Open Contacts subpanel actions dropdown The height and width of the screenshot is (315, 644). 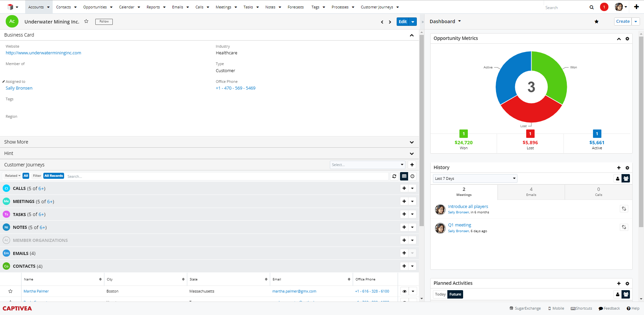tap(412, 266)
